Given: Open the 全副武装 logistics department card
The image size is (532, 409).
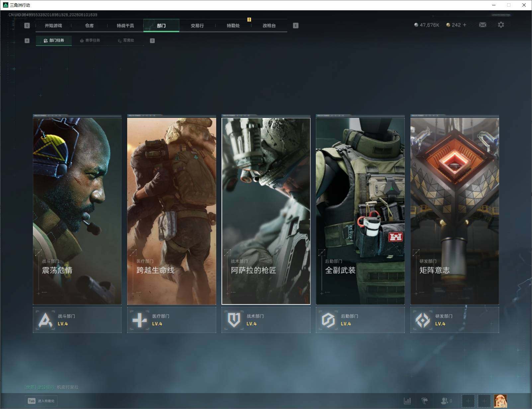Looking at the screenshot, I should click(360, 211).
